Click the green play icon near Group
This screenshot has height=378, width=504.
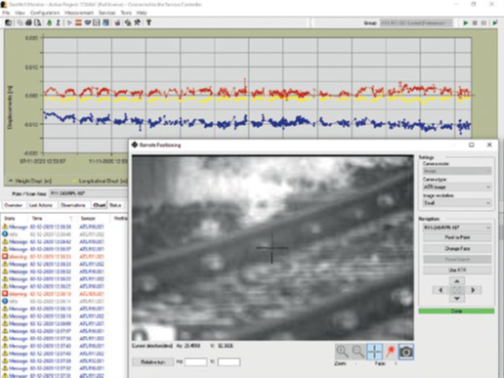tap(466, 23)
